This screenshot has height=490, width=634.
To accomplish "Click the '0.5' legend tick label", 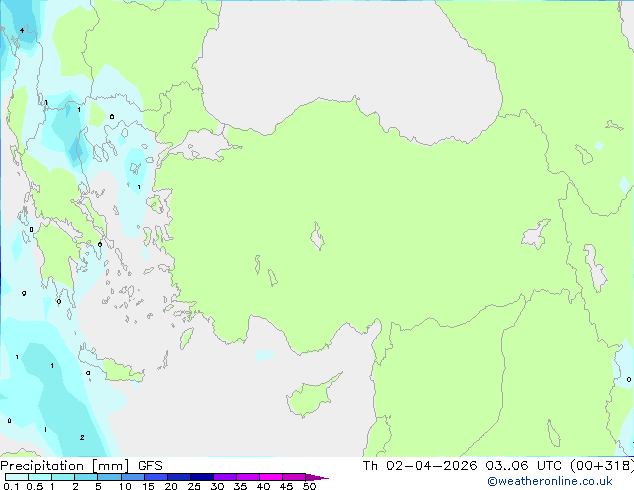I will (x=35, y=486).
